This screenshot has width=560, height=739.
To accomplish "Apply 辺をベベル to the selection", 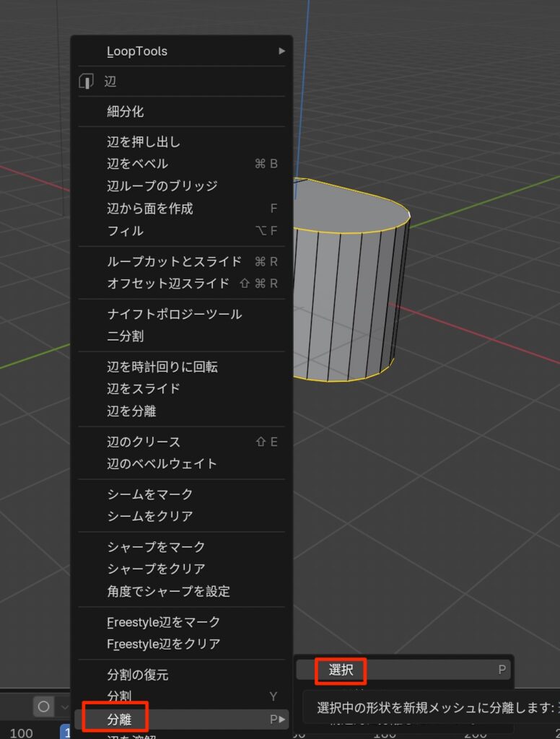I will point(137,164).
